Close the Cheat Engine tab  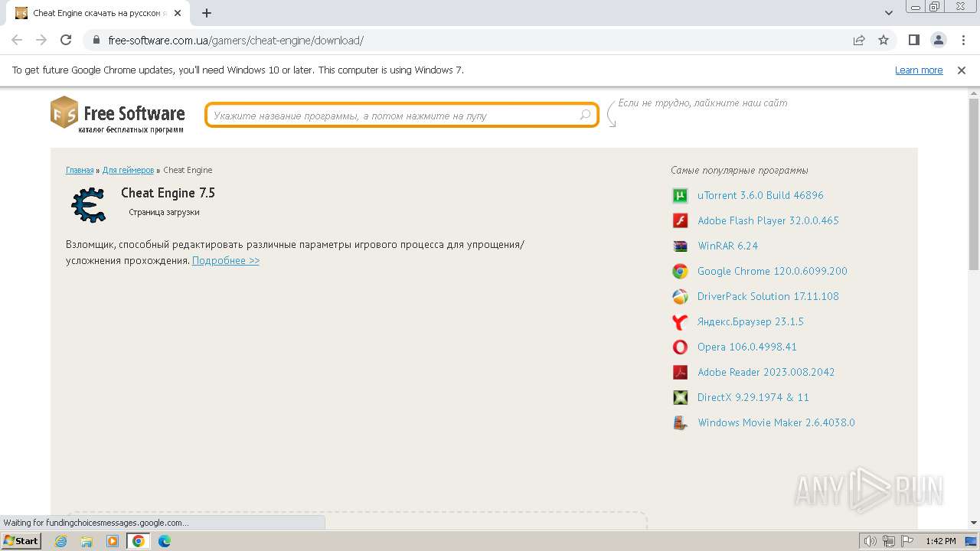click(178, 13)
